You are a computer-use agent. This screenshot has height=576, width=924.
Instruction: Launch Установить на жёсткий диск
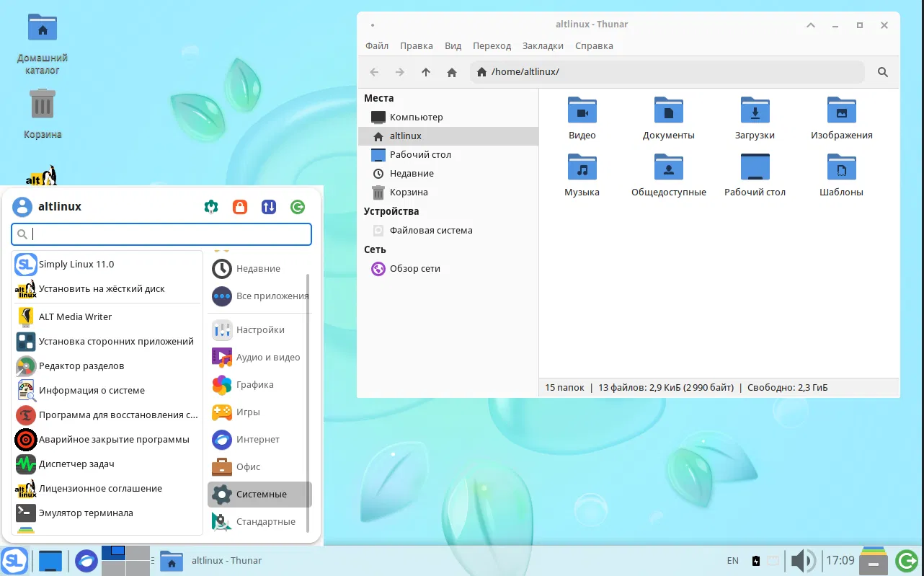click(107, 289)
